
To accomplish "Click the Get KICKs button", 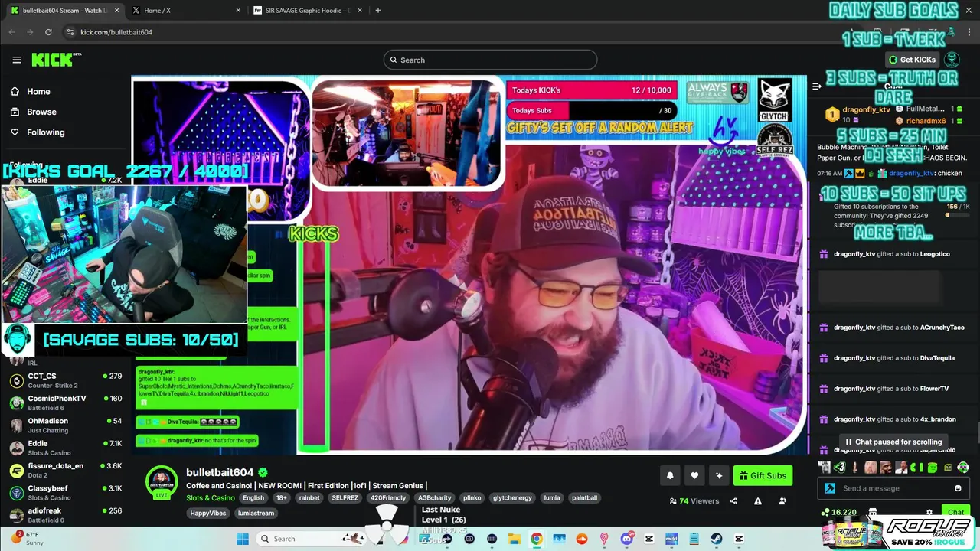I will [x=912, y=60].
